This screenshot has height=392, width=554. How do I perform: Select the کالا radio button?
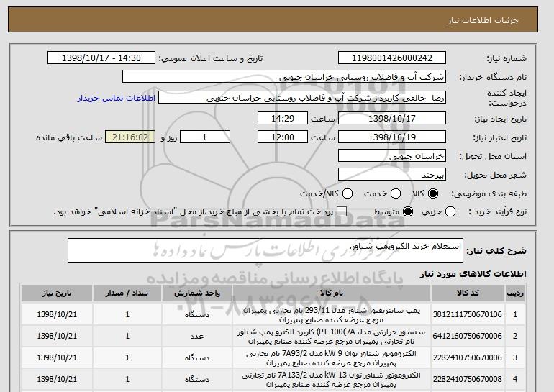433,193
